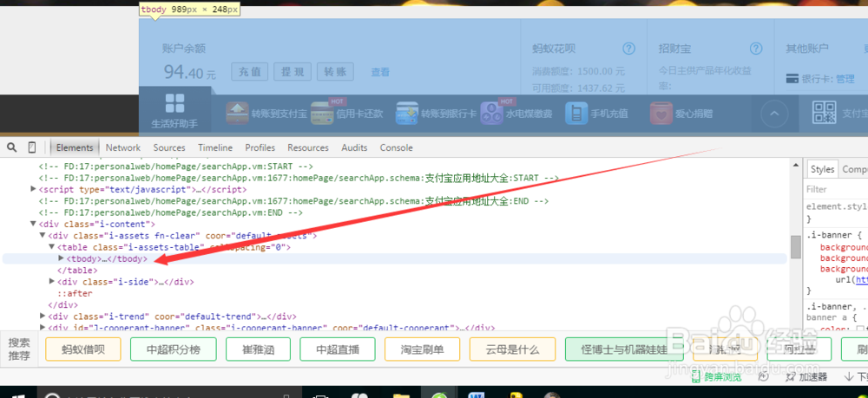
Task: Click the 手机充值 phone icon
Action: tap(576, 114)
